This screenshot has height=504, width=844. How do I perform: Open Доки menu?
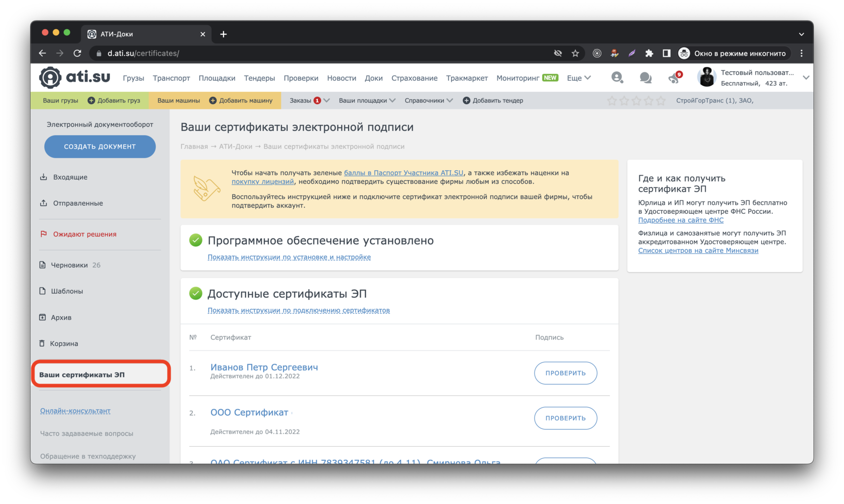click(x=374, y=78)
